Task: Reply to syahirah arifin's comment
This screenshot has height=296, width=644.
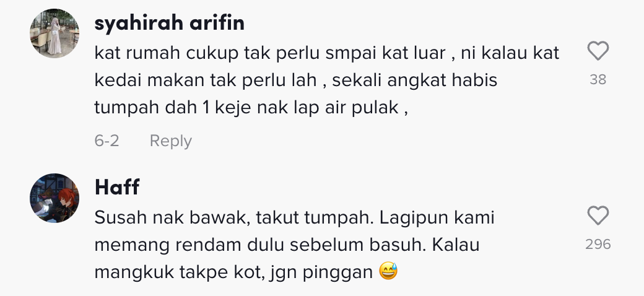Action: 170,141
